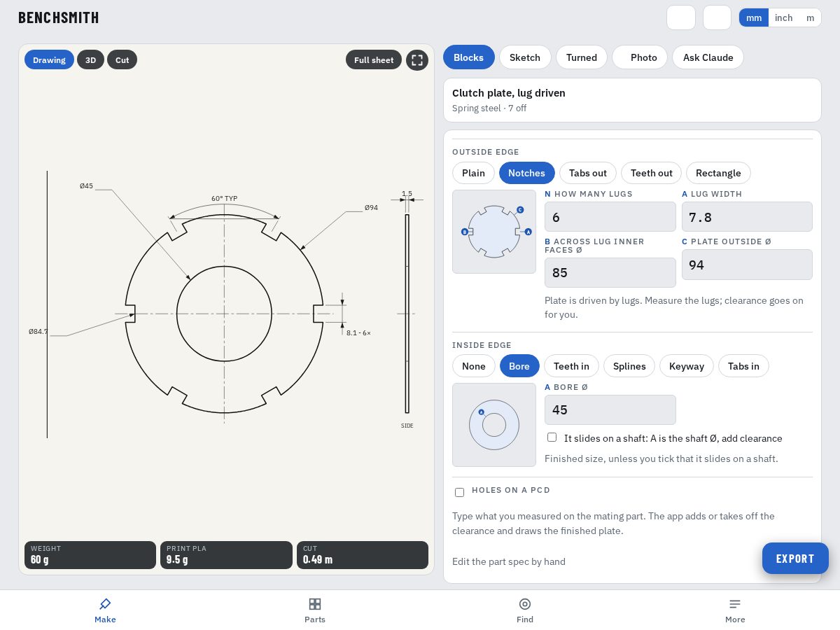Open the Clutch plate, lug driven title card
The width and height of the screenshot is (840, 630).
pos(632,100)
